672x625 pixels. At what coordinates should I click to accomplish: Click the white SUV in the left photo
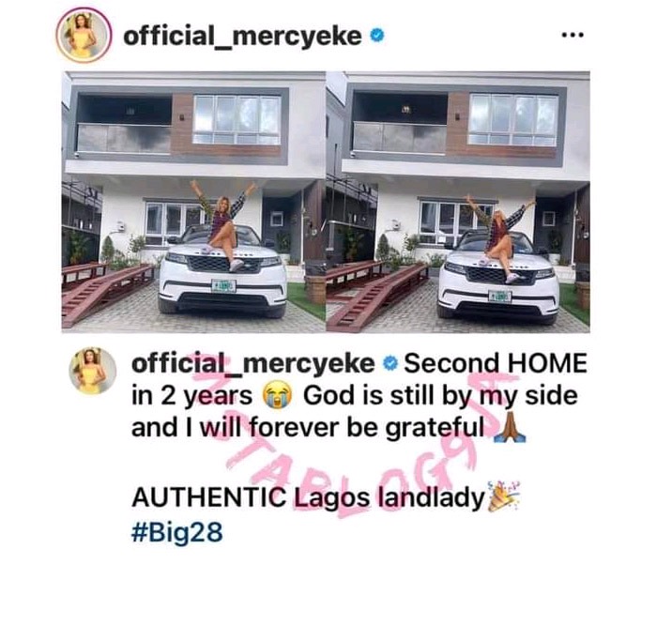click(x=222, y=270)
